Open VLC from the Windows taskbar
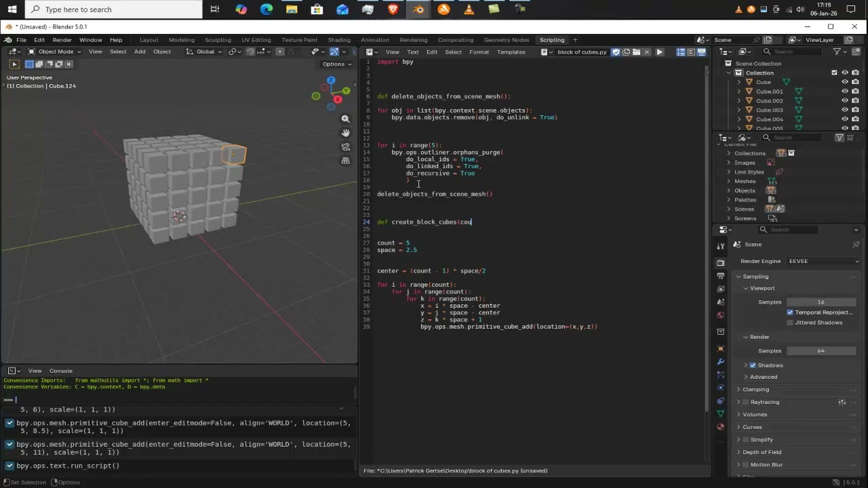The image size is (868, 488). click(469, 9)
